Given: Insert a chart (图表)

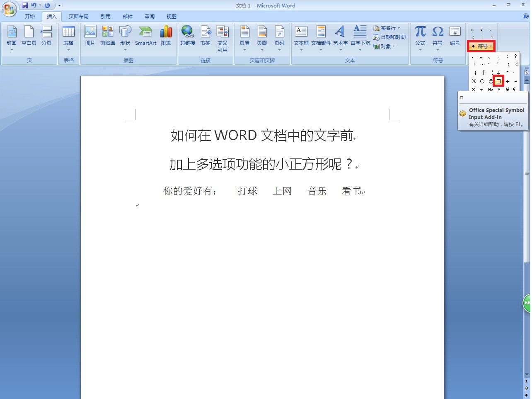Looking at the screenshot, I should click(x=166, y=36).
